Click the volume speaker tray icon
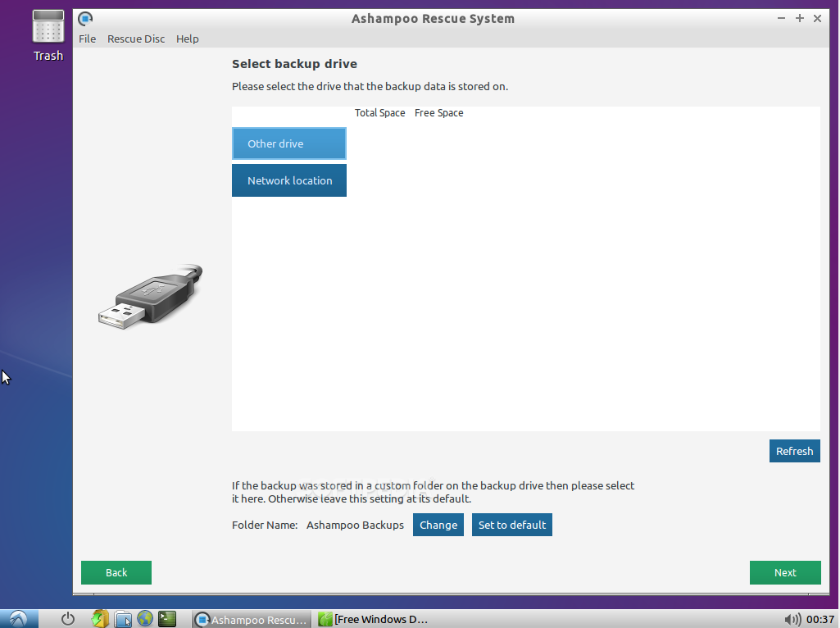This screenshot has height=628, width=840. pyautogui.click(x=792, y=620)
